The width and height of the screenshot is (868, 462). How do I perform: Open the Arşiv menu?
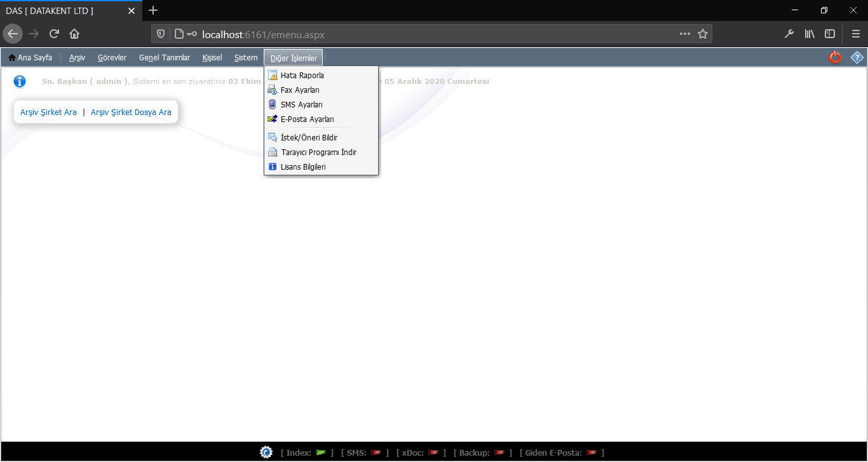click(x=77, y=58)
